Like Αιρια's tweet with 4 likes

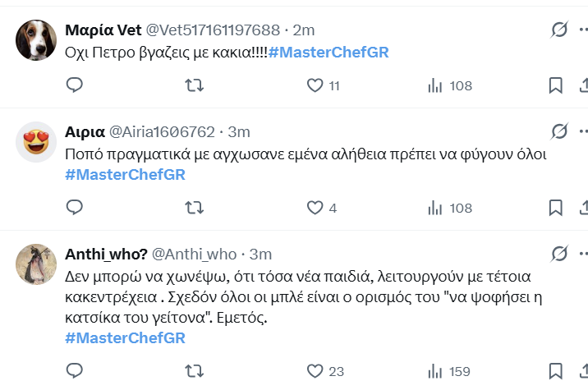coord(315,209)
